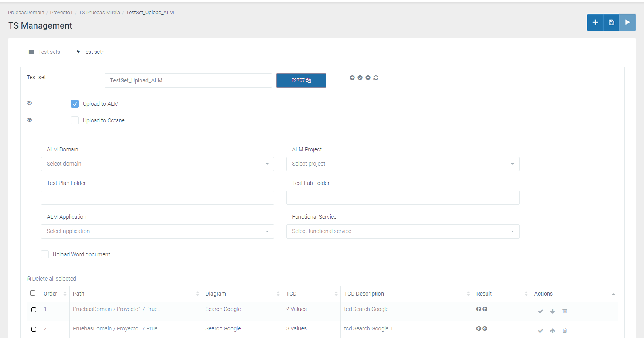Enable the Upload to Octane checkbox
Screen dimensions: 644x338
(75, 120)
